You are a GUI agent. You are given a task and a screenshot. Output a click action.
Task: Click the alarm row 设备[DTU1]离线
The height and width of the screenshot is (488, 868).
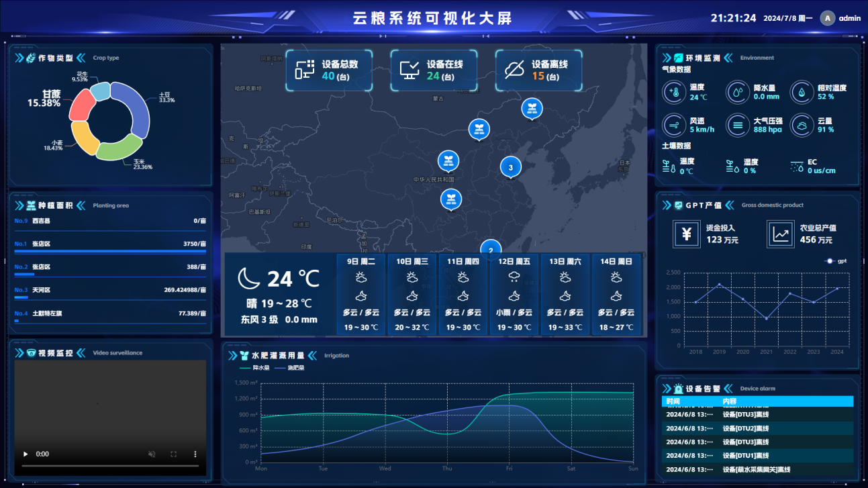pyautogui.click(x=757, y=456)
